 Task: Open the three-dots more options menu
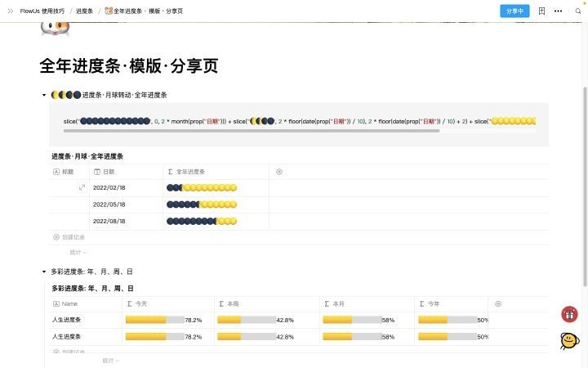(558, 11)
